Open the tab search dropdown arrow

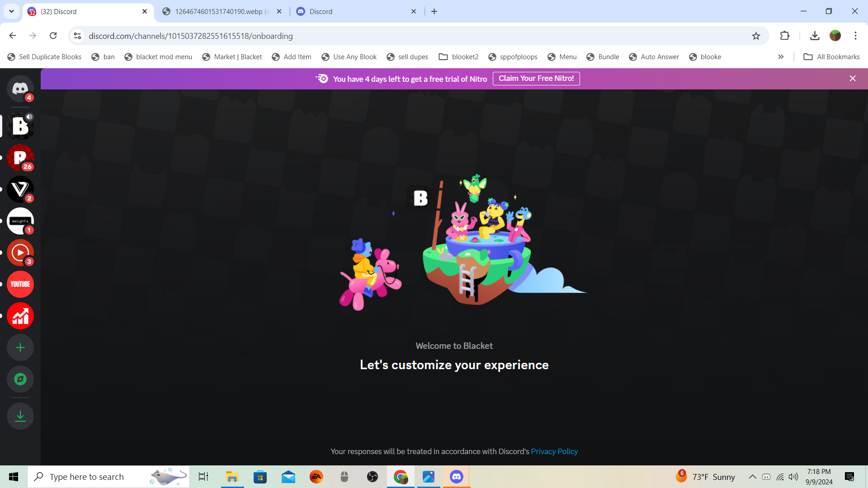coord(11,11)
